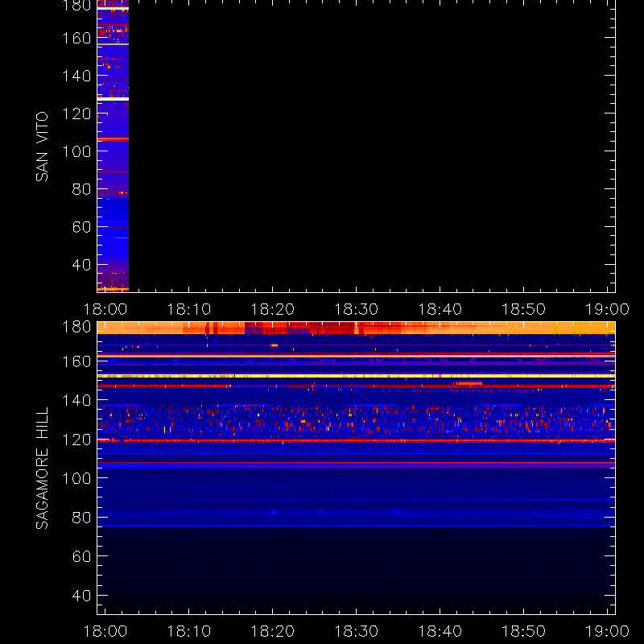Screen dimensions: 644x644
Task: Click 18:40 time label under Sagamore Hill plot
Action: (440, 631)
